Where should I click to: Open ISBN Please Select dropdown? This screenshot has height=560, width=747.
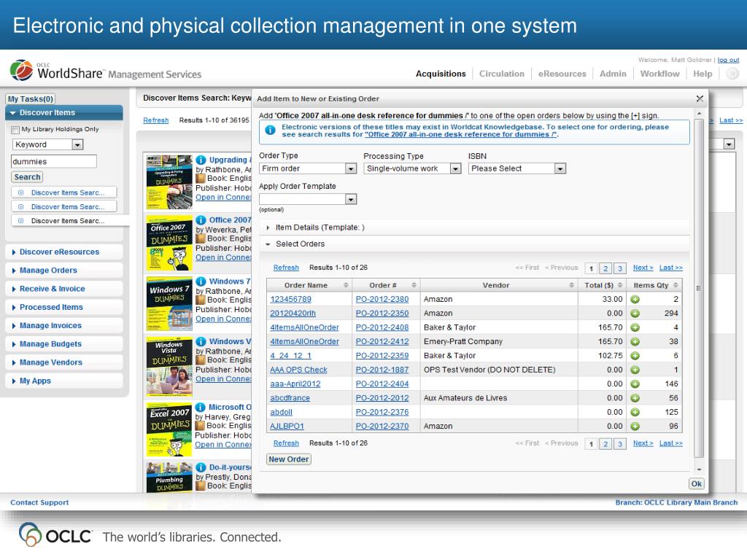pyautogui.click(x=560, y=168)
